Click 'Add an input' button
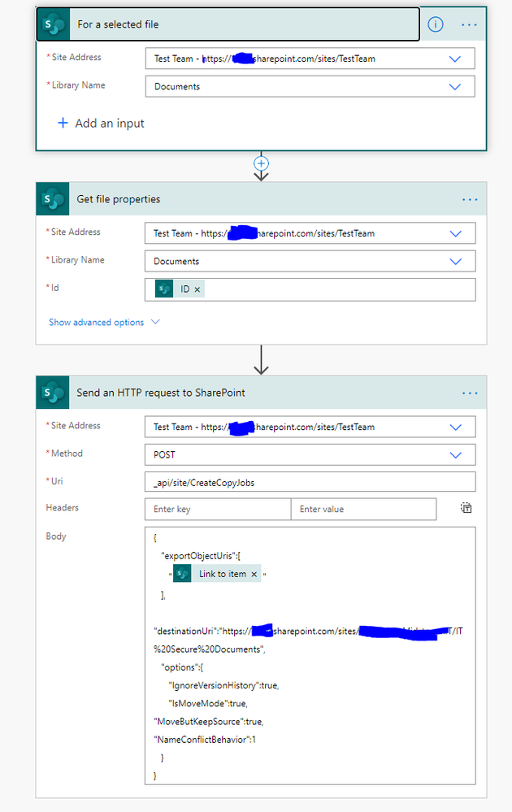512x812 pixels. 101,124
